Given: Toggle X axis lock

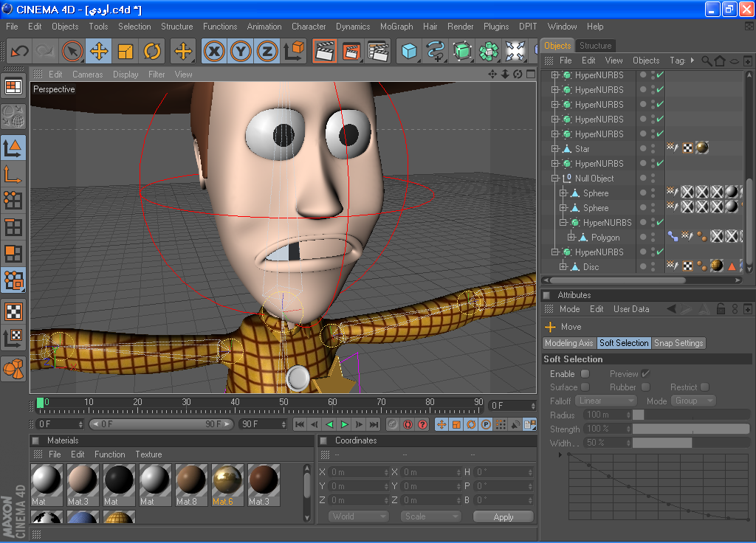Looking at the screenshot, I should (x=214, y=51).
